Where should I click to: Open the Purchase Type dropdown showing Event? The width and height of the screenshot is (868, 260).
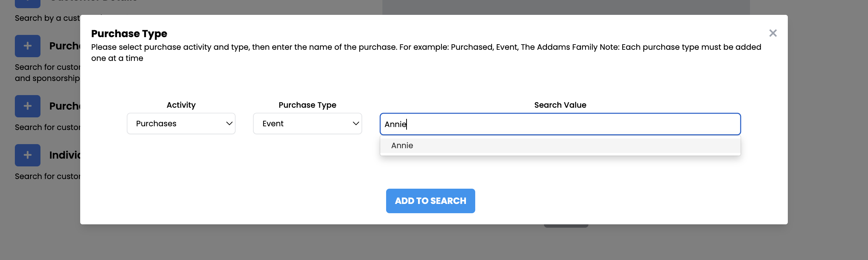[307, 124]
